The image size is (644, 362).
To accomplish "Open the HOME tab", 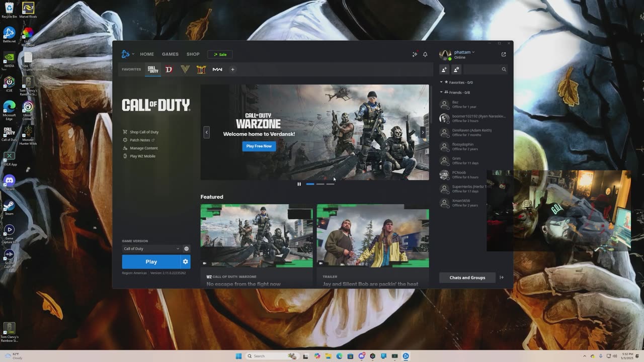I will click(147, 54).
